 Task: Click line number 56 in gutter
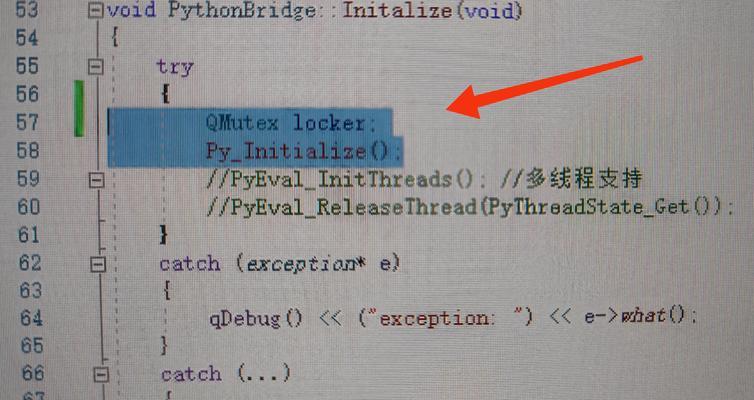tap(27, 94)
